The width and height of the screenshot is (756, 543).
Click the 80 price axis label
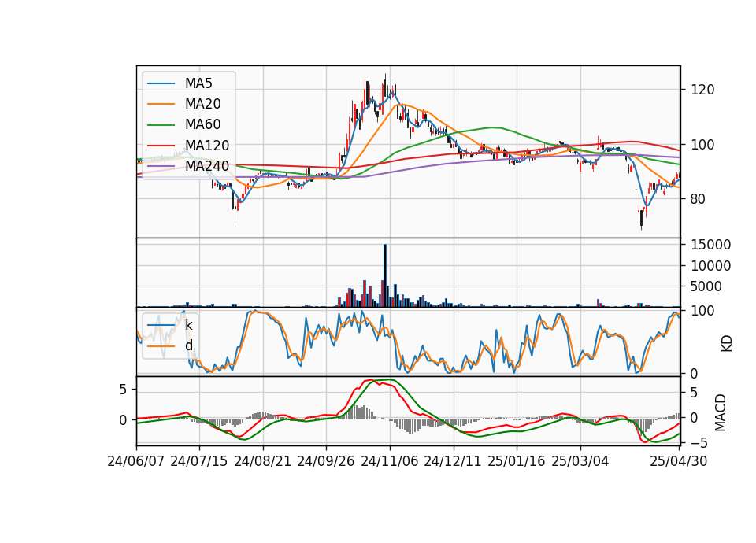(699, 199)
